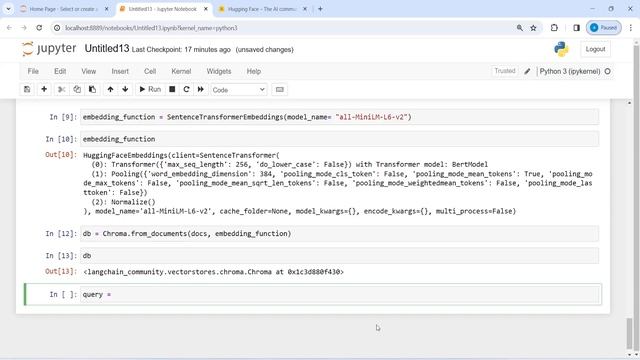This screenshot has height=360, width=640.
Task: Move the selected cell down
Action: pyautogui.click(x=125, y=89)
